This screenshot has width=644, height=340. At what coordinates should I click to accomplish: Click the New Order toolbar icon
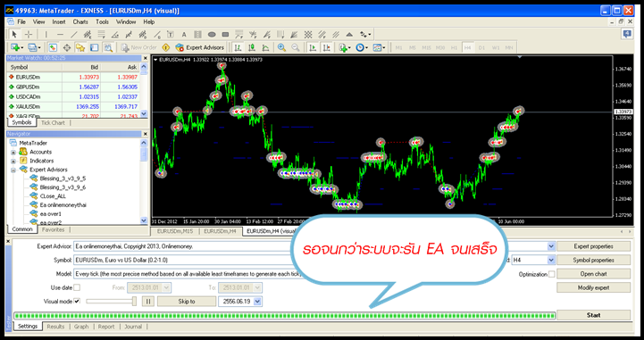(138, 47)
